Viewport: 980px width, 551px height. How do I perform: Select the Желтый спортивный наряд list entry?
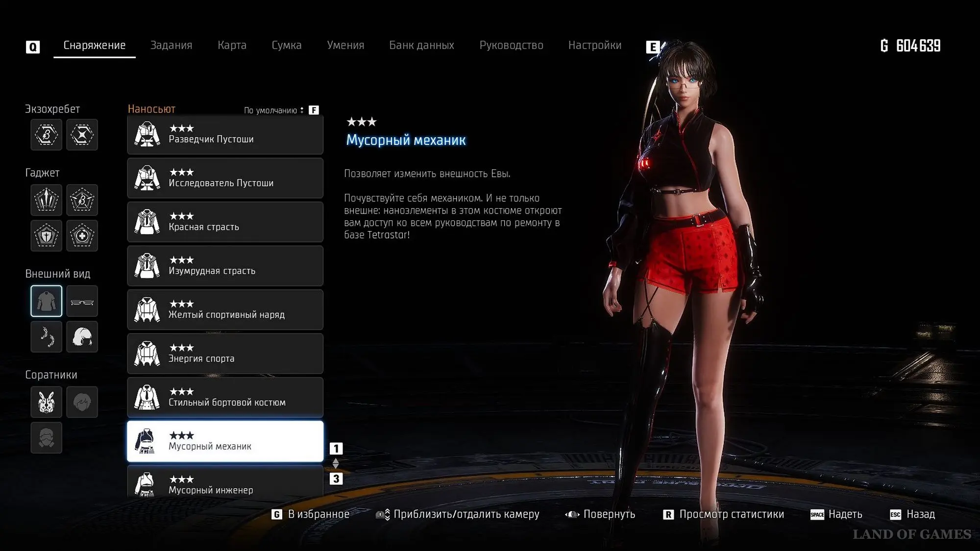(225, 310)
